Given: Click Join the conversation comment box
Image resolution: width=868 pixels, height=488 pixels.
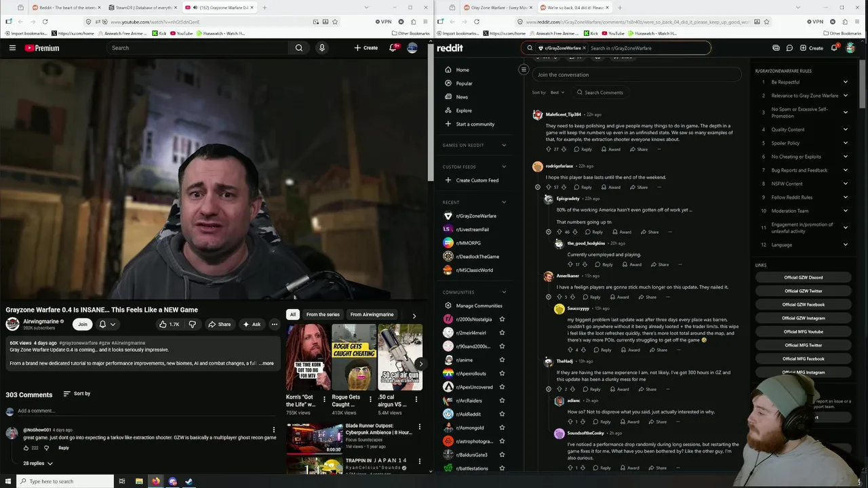Looking at the screenshot, I should pos(637,75).
